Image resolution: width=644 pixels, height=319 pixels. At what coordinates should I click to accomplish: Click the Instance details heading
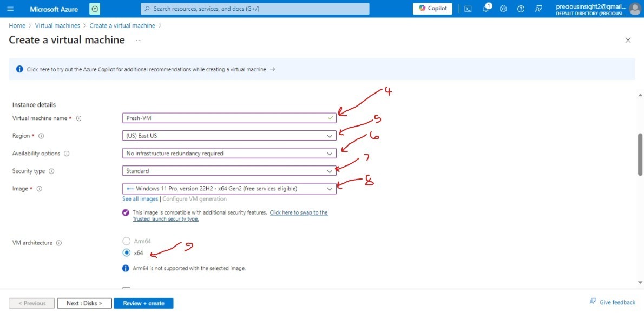34,105
